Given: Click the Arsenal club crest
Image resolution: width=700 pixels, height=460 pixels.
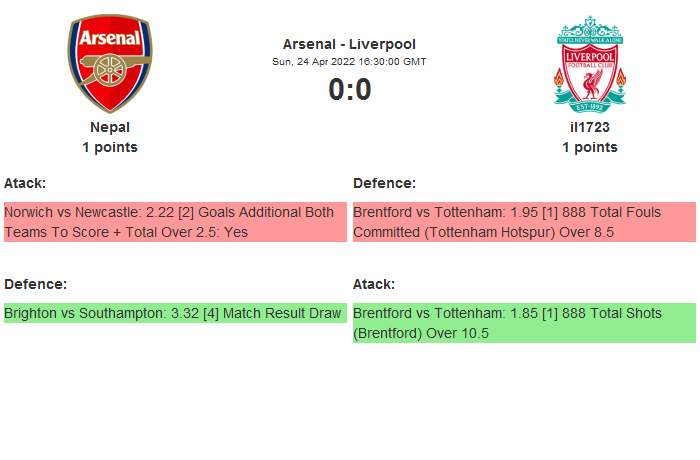Looking at the screenshot, I should [110, 64].
